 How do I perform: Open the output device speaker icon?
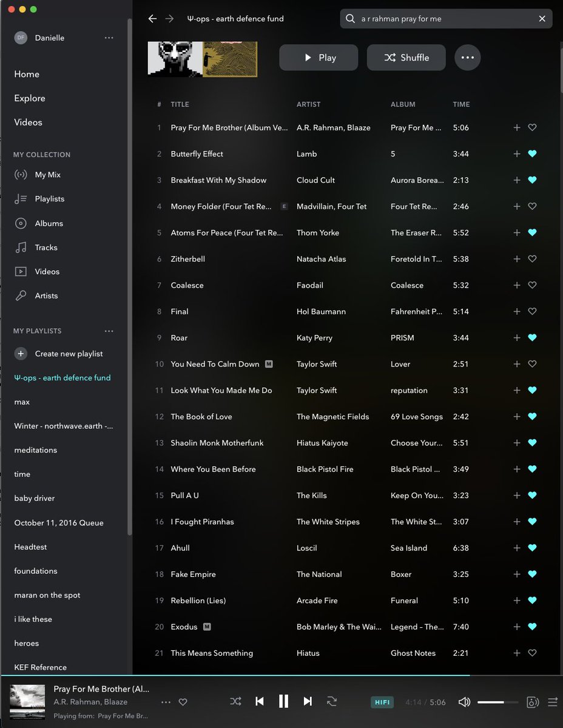click(533, 702)
